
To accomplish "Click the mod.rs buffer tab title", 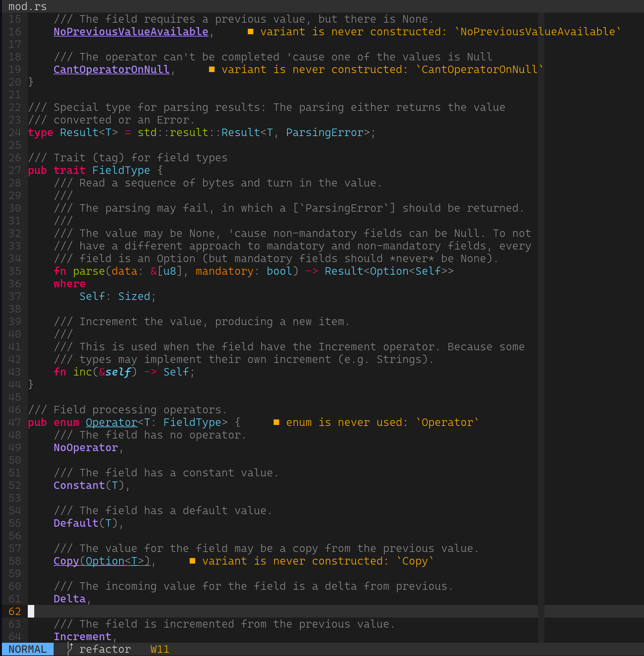I will click(x=27, y=6).
